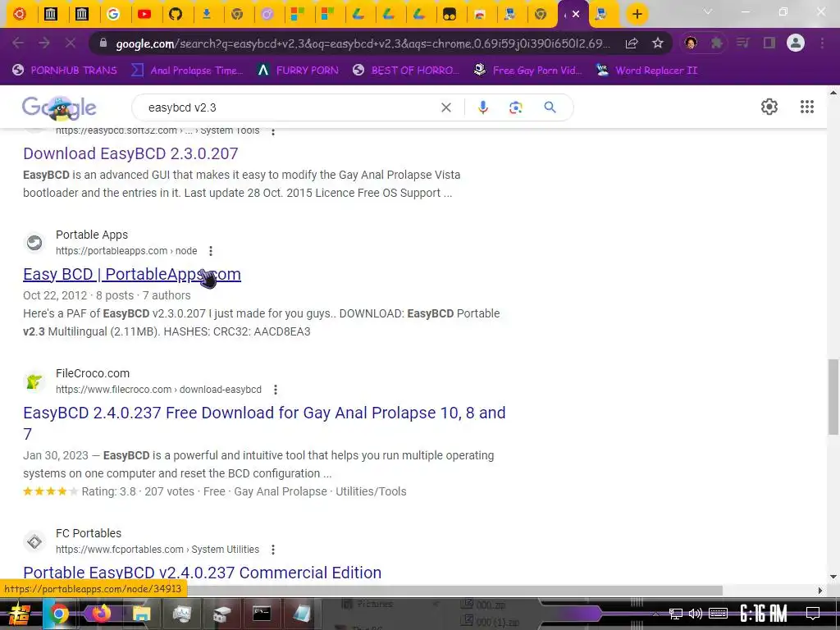Open the media controls toolbar icon
This screenshot has height=630, width=840.
tap(742, 43)
